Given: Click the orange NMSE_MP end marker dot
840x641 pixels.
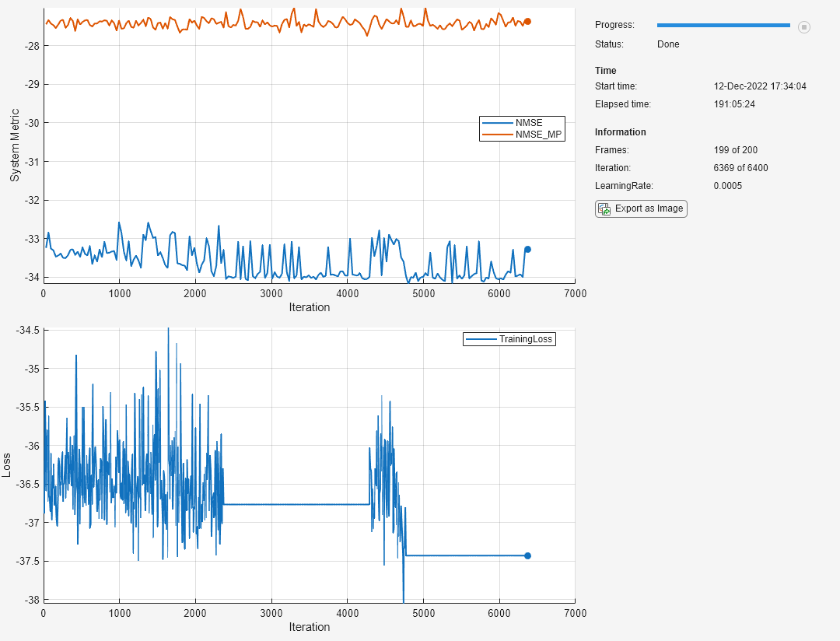Looking at the screenshot, I should [x=527, y=22].
